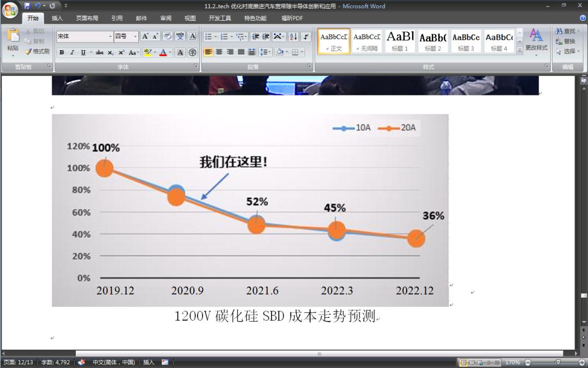Click the Justify alignment icon
The image size is (588, 368).
[241, 52]
